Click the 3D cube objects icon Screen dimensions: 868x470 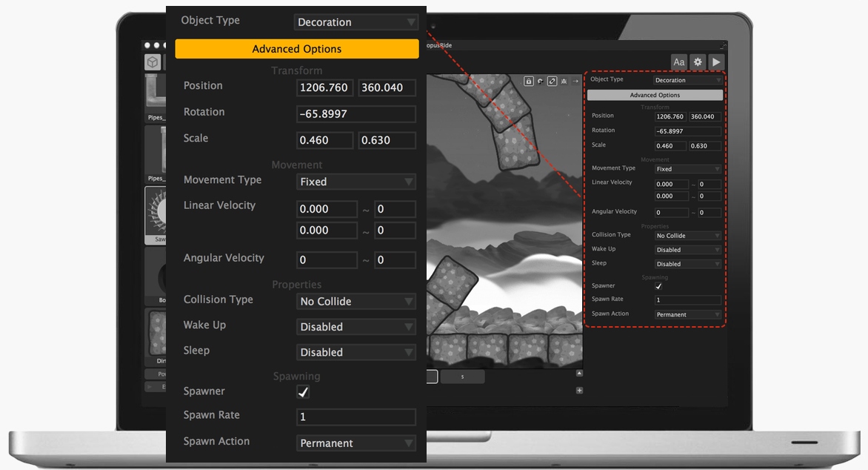click(153, 62)
